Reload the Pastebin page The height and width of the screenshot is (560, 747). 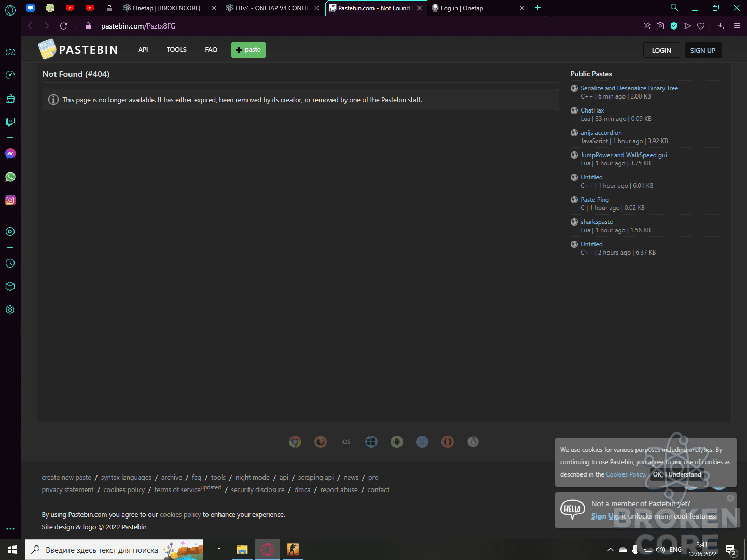click(x=64, y=26)
